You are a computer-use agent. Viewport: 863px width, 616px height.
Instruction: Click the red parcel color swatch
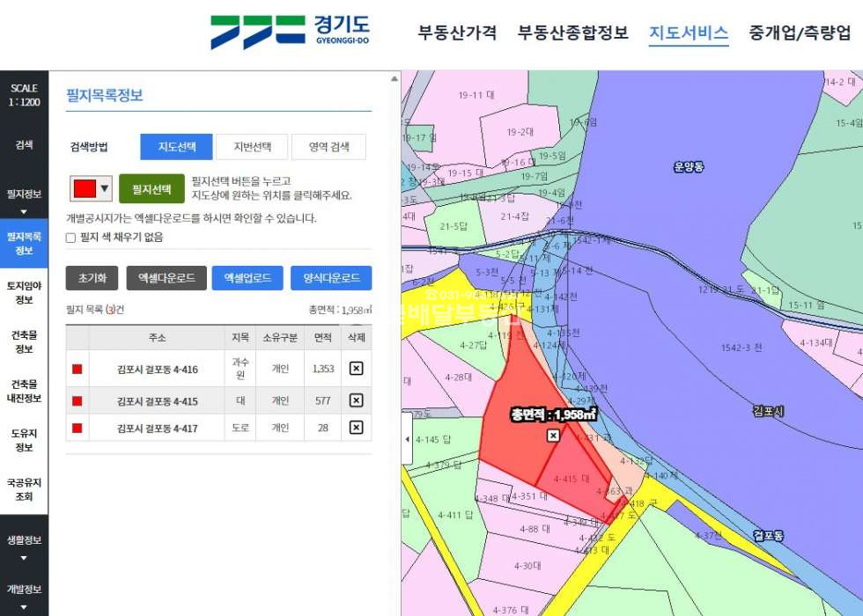85,188
